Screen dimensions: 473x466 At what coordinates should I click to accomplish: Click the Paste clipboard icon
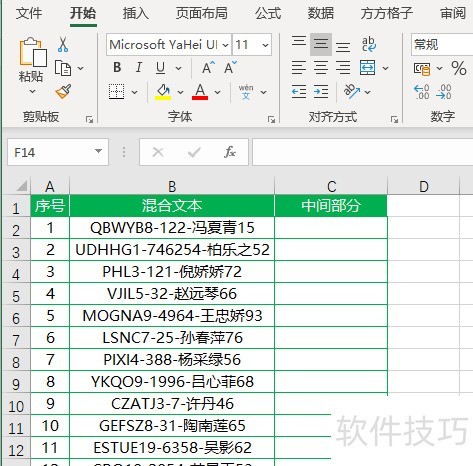point(33,52)
